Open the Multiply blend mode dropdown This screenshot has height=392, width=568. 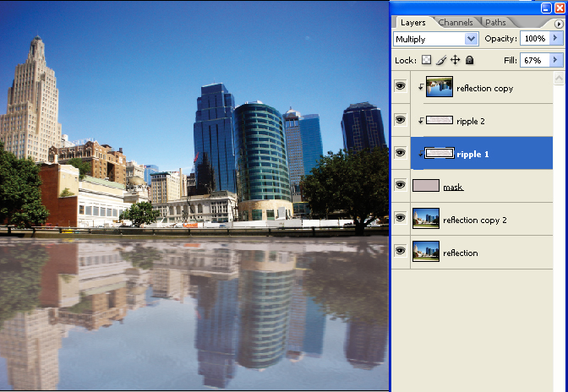pos(436,39)
